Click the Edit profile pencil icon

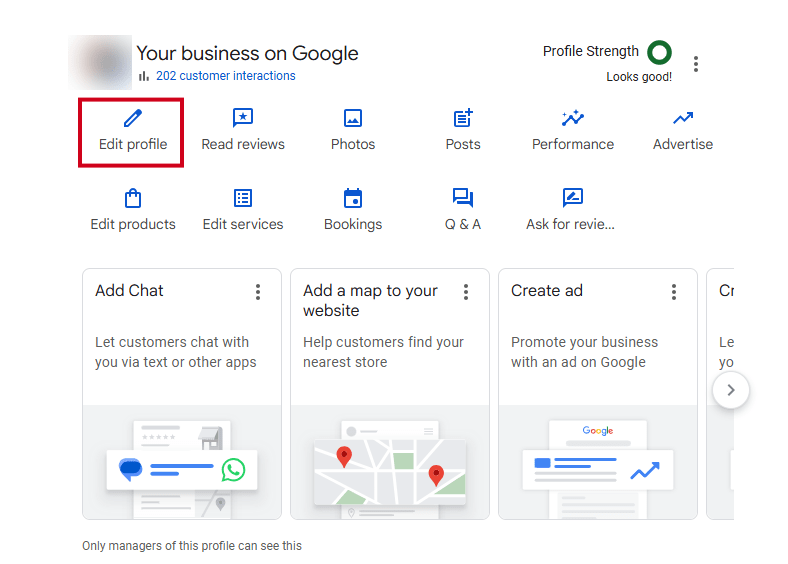point(133,118)
